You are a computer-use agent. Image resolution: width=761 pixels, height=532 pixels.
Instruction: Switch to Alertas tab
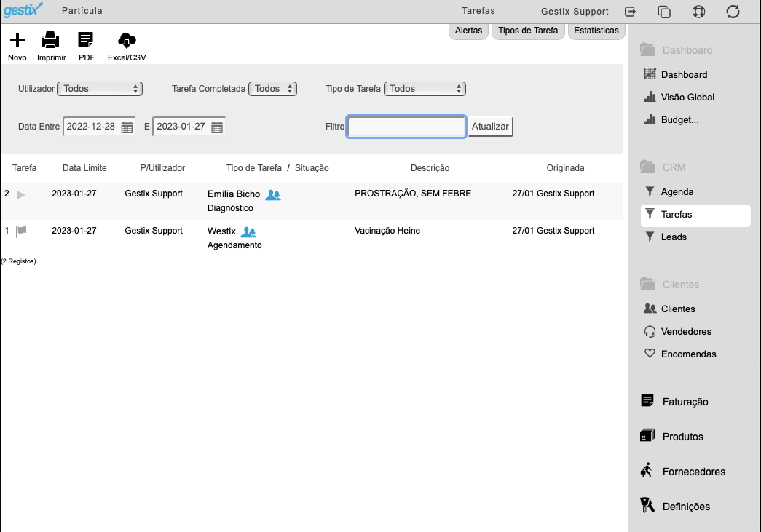[x=468, y=31]
